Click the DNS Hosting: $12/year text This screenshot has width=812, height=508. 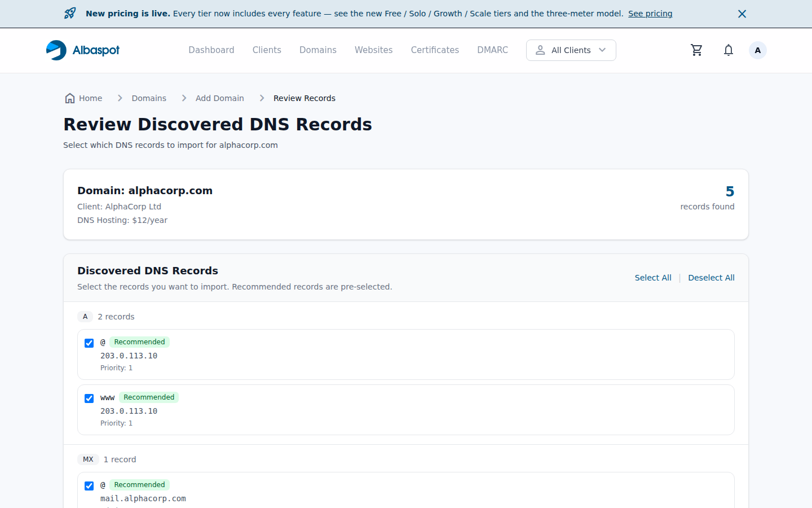pos(122,220)
